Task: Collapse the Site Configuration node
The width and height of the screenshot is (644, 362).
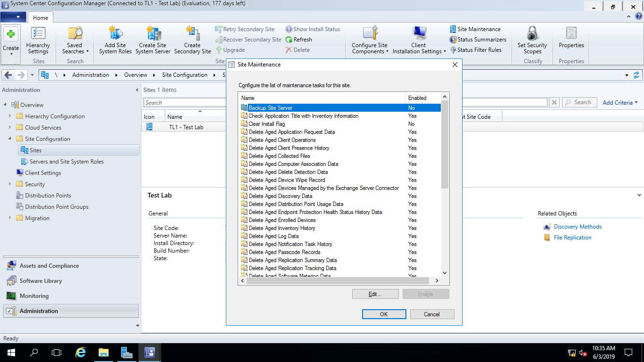Action: tap(10, 139)
